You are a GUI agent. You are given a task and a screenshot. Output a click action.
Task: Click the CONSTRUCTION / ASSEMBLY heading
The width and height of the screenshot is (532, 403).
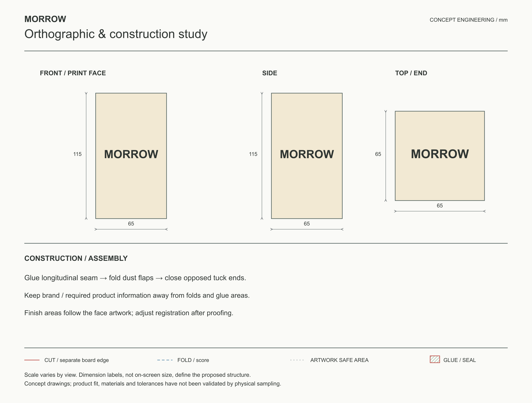[x=76, y=258]
